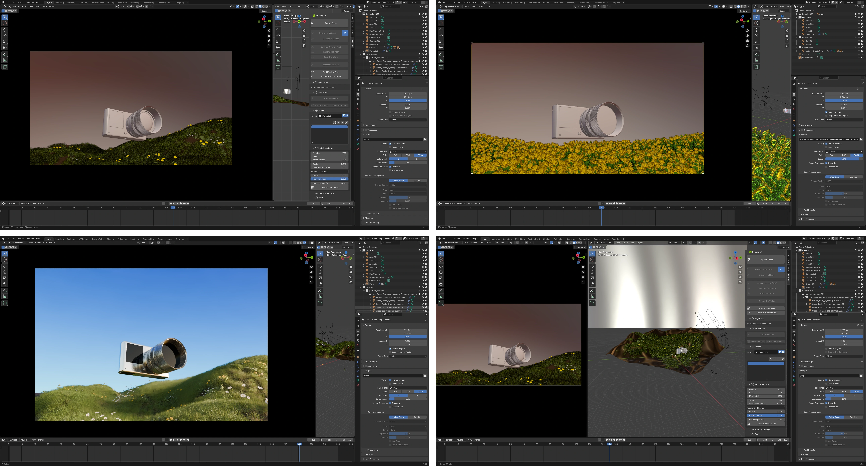Expand the botaniq.005 collection
This screenshot has width=868, height=466.
pos(797,14)
